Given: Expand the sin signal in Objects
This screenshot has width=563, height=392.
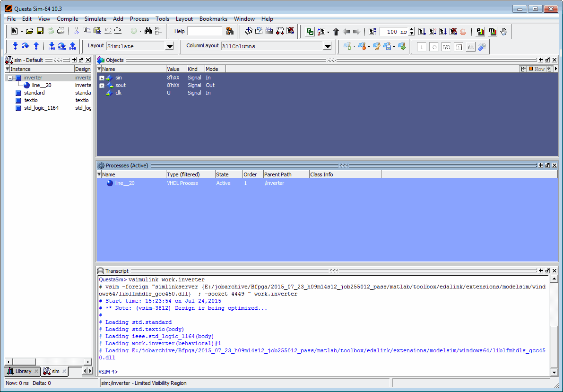Looking at the screenshot, I should tap(102, 78).
